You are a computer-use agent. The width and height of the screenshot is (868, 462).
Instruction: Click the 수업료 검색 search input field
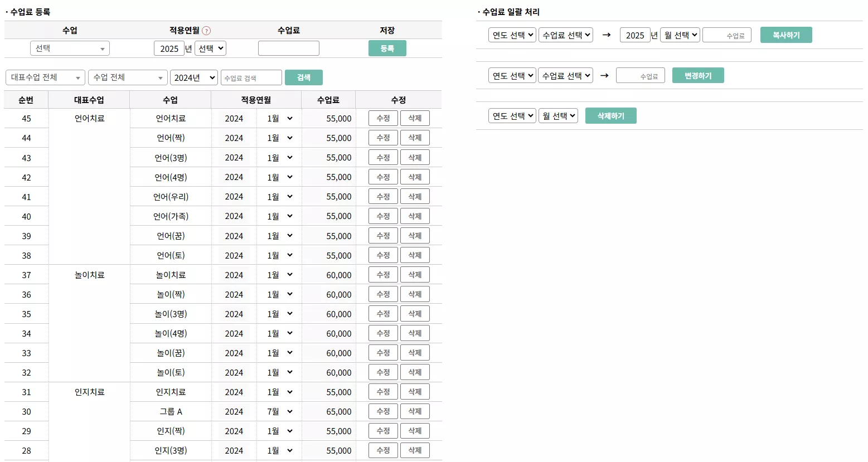tap(251, 77)
